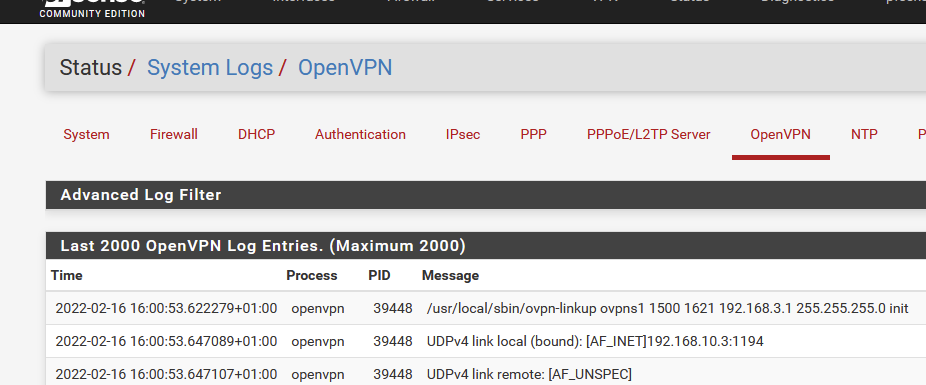Click the Message column header
Screen dimensions: 926x385
[450, 275]
